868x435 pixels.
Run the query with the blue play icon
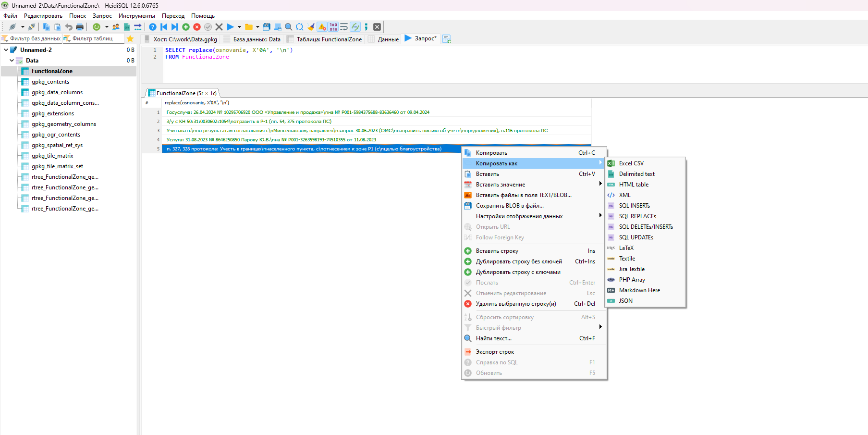click(230, 27)
